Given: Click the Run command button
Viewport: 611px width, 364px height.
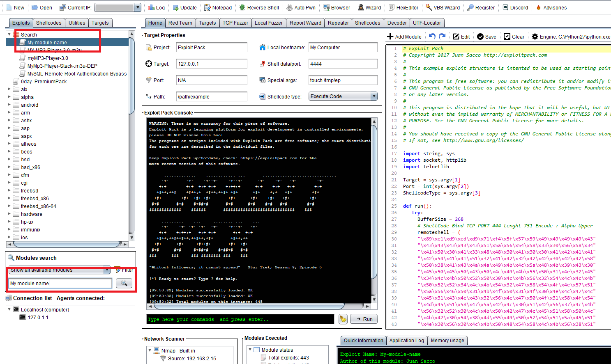Looking at the screenshot, I should point(364,319).
